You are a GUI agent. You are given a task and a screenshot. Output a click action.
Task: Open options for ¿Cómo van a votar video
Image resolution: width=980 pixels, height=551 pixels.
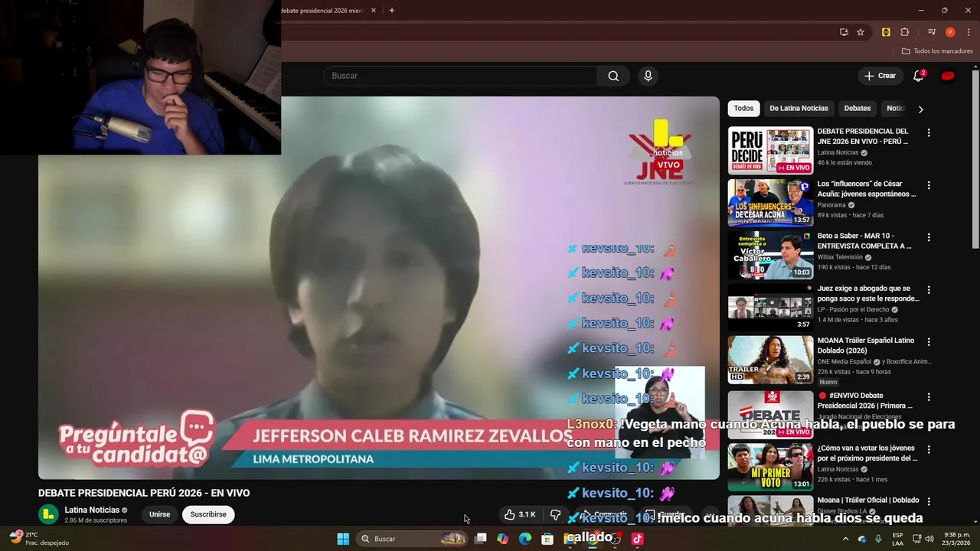(929, 449)
